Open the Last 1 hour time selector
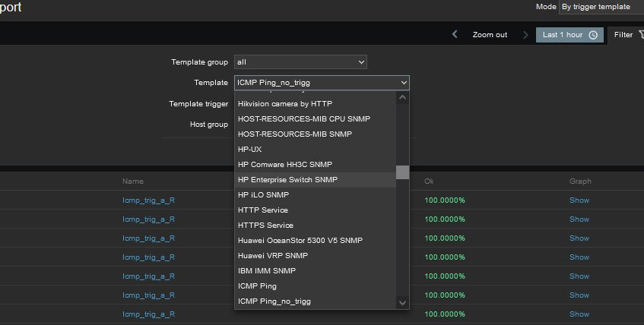 [569, 35]
